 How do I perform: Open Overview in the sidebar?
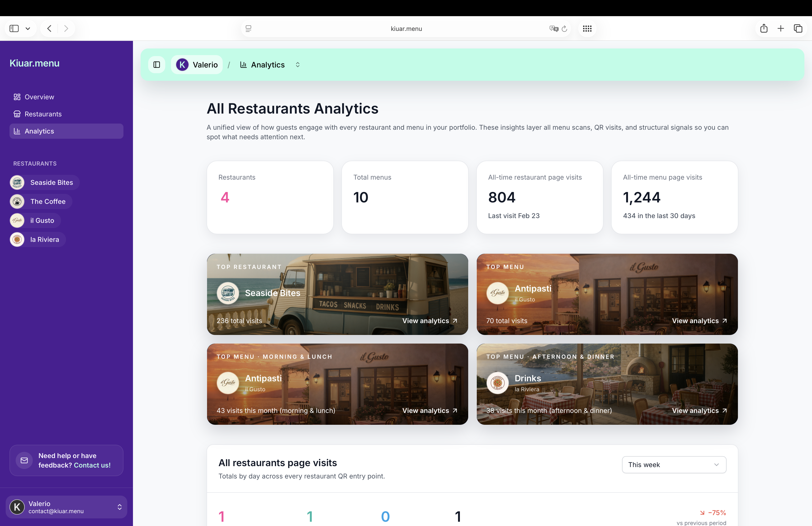click(39, 97)
